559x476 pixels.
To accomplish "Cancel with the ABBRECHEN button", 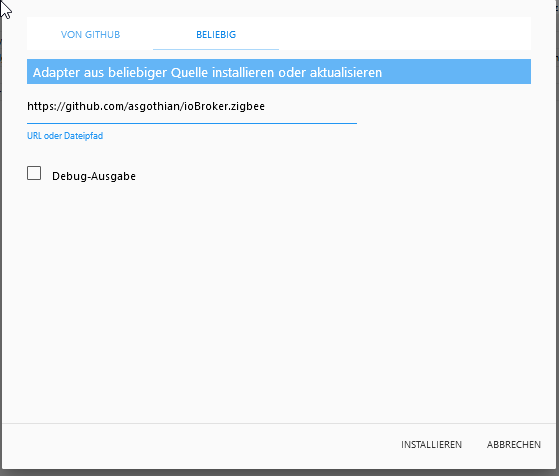I will point(514,445).
